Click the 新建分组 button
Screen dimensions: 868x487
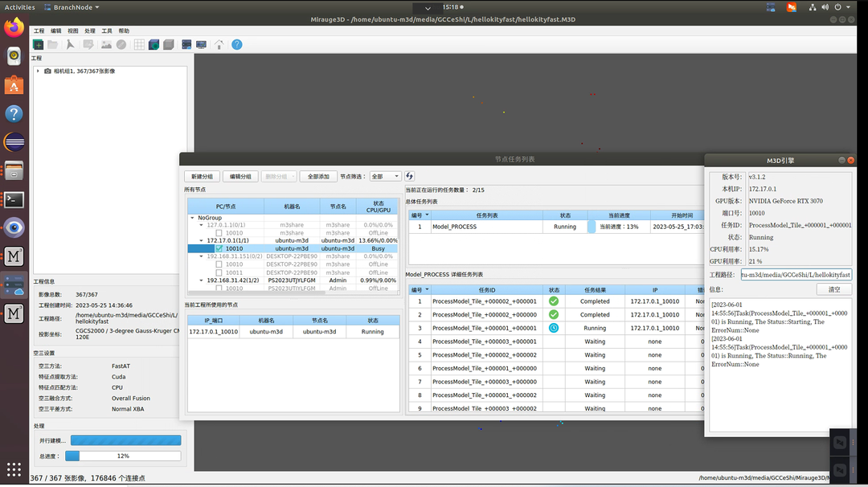202,176
